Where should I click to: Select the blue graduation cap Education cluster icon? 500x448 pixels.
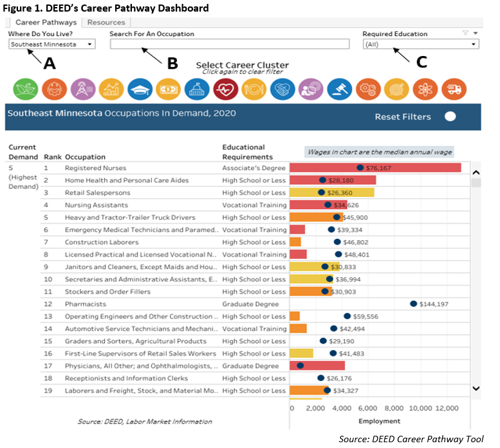coord(140,89)
